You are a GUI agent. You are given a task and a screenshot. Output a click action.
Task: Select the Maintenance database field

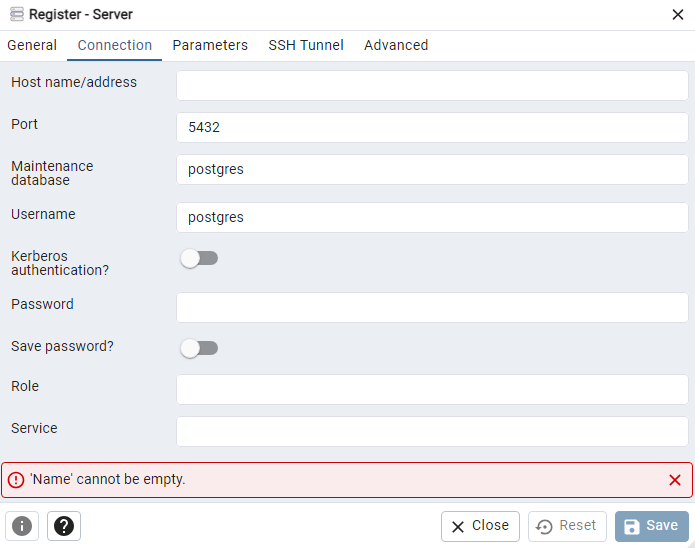[432, 169]
